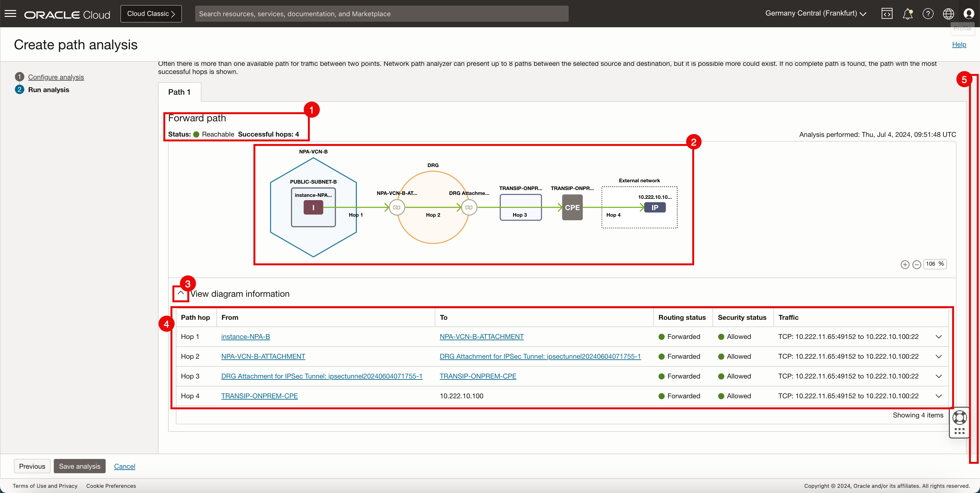Open the Germany Central (Frankfurt) region dropdown
Image resolution: width=980 pixels, height=493 pixels.
click(816, 13)
